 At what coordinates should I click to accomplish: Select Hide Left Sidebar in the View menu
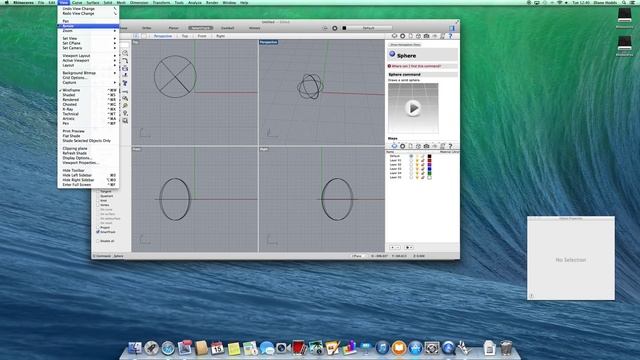[x=88, y=175]
